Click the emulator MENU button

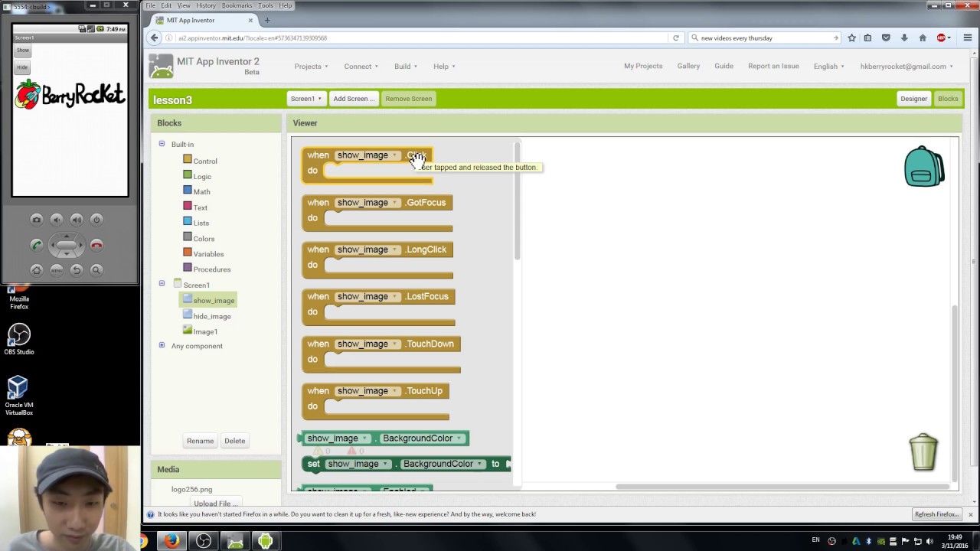(x=56, y=270)
